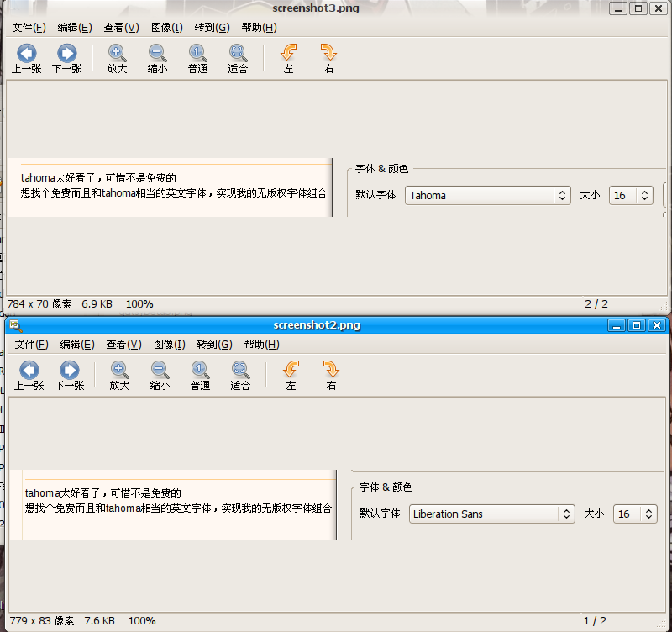Click image counter '2 / 2'
The image size is (672, 632).
click(596, 304)
